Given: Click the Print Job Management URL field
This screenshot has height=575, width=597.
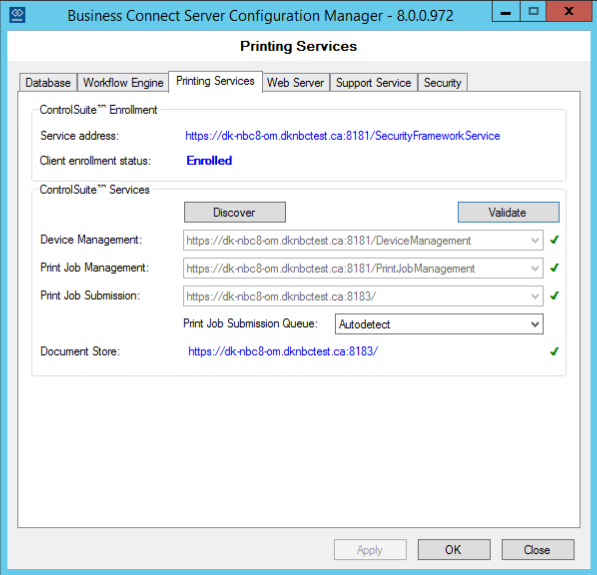Looking at the screenshot, I should tap(363, 268).
